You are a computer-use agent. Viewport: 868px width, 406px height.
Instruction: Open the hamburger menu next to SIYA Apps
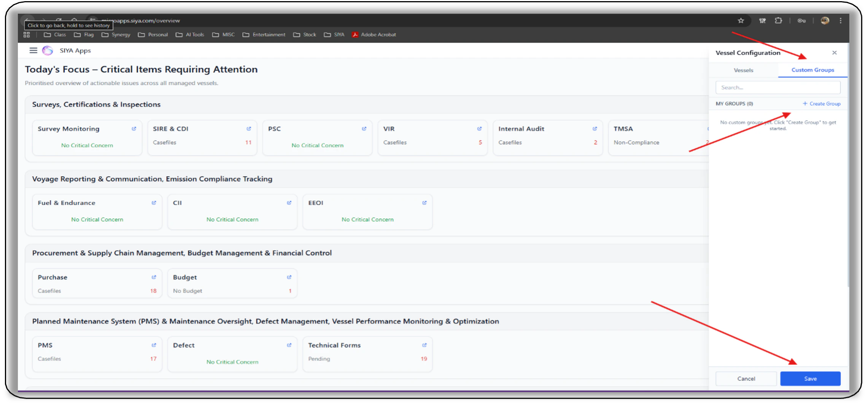(x=33, y=50)
